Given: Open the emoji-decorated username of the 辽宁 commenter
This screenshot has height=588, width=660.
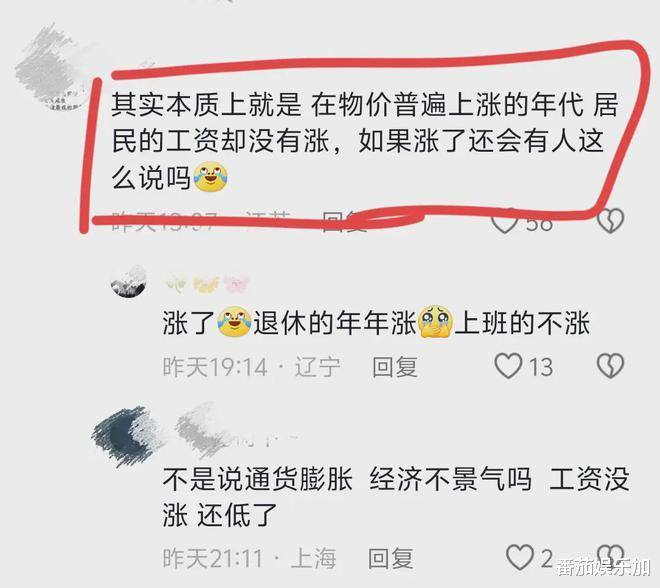Looking at the screenshot, I should pos(208,283).
